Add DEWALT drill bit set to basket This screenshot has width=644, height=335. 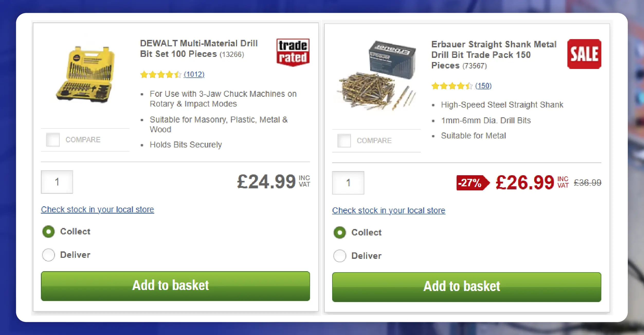click(175, 286)
